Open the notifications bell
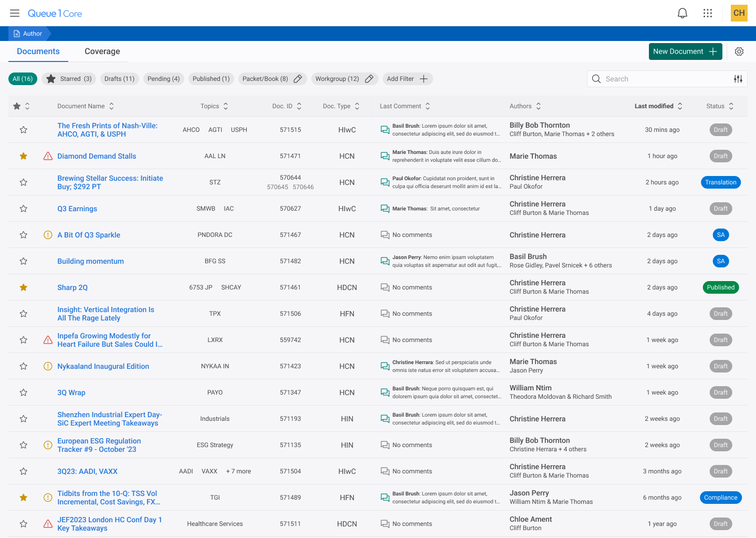 click(x=682, y=13)
